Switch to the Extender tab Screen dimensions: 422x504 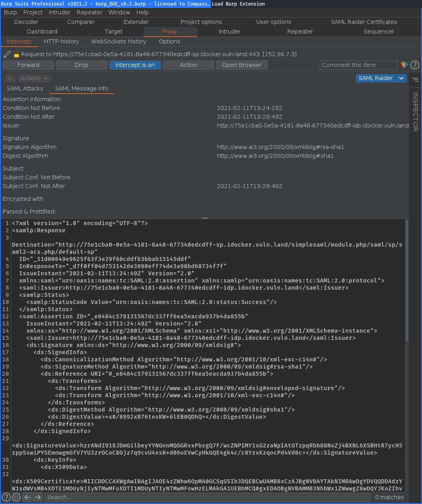136,22
